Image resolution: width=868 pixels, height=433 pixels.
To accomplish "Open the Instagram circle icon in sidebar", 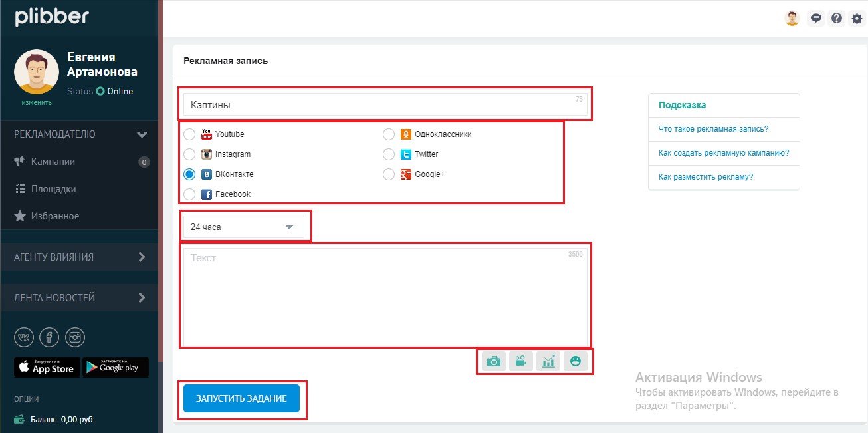I will click(75, 337).
